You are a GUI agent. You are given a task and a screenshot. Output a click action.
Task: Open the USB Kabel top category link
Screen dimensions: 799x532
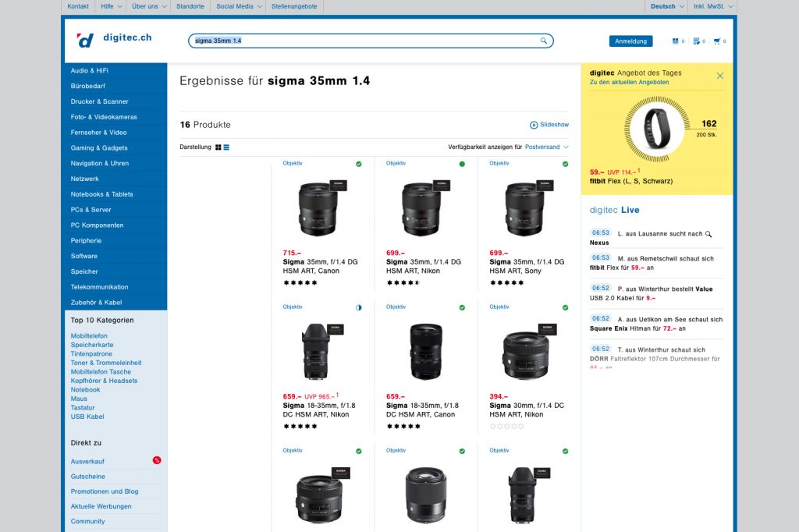[87, 417]
